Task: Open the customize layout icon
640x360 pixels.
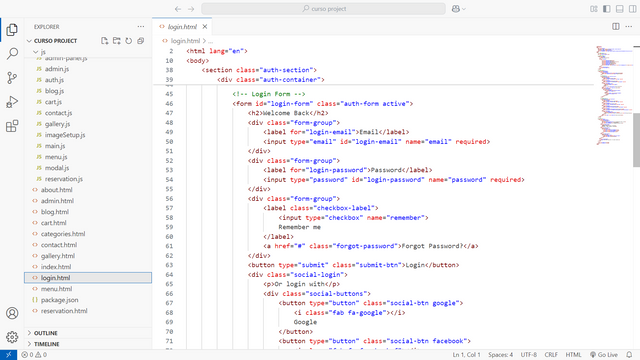Action: (594, 9)
